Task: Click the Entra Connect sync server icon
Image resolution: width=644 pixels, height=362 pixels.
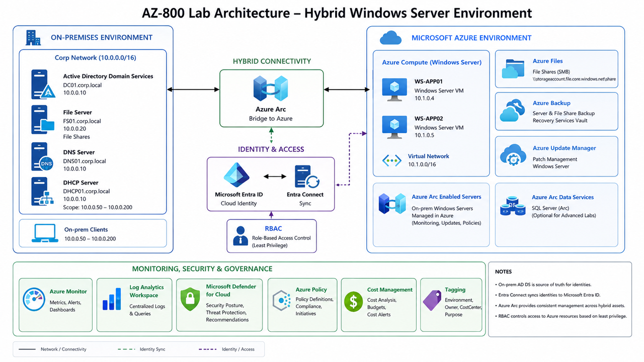Action: [x=306, y=177]
